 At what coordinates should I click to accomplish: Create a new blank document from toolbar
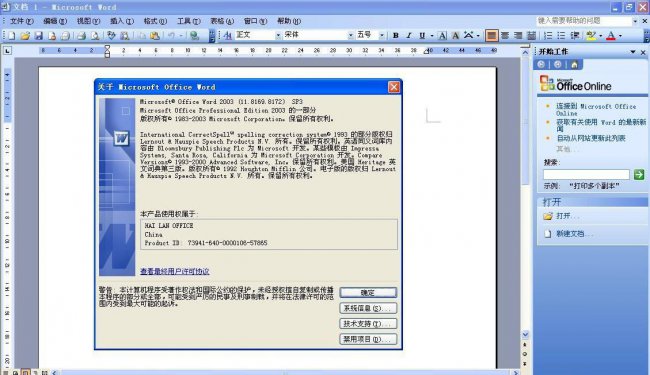point(12,36)
